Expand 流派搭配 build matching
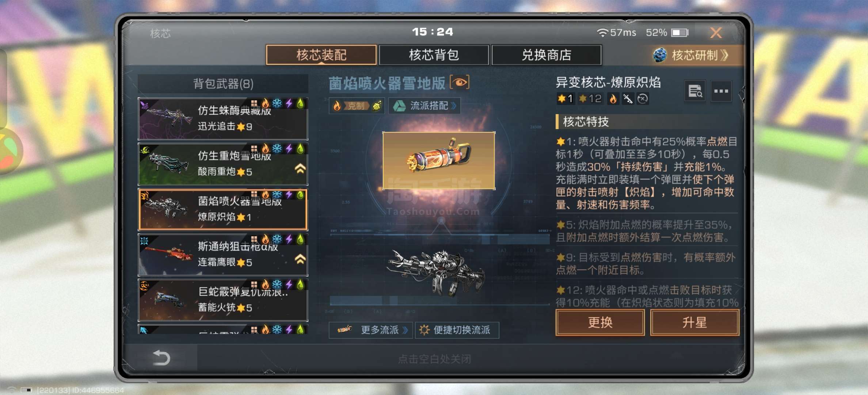The height and width of the screenshot is (395, 868). (424, 106)
